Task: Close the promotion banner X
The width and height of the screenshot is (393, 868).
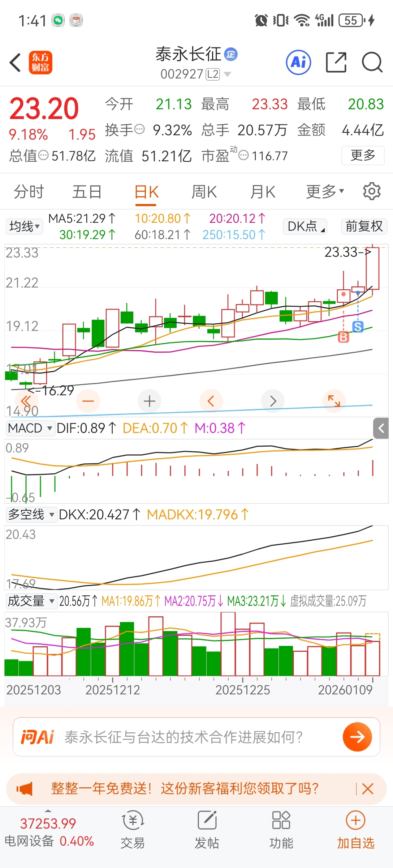Action: [x=368, y=788]
